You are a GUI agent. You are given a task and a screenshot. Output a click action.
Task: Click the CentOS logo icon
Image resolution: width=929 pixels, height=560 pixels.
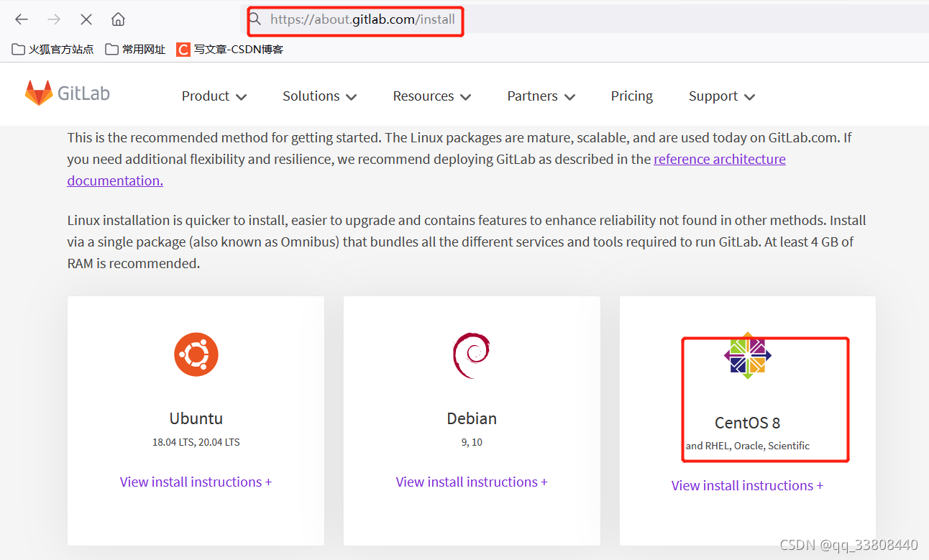748,355
